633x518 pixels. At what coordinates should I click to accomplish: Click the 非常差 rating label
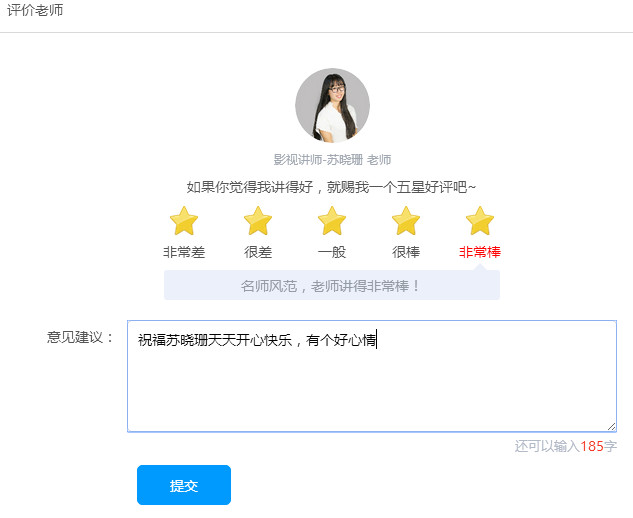(x=184, y=252)
